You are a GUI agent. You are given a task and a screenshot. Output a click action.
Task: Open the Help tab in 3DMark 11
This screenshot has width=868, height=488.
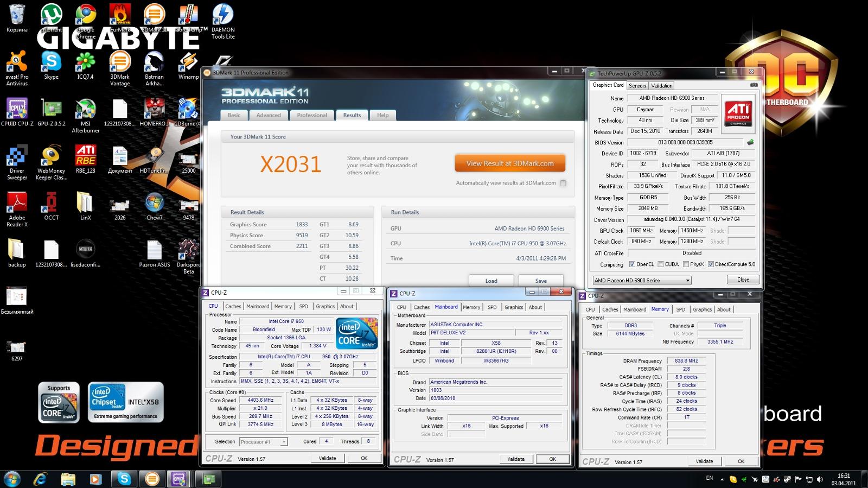point(383,115)
